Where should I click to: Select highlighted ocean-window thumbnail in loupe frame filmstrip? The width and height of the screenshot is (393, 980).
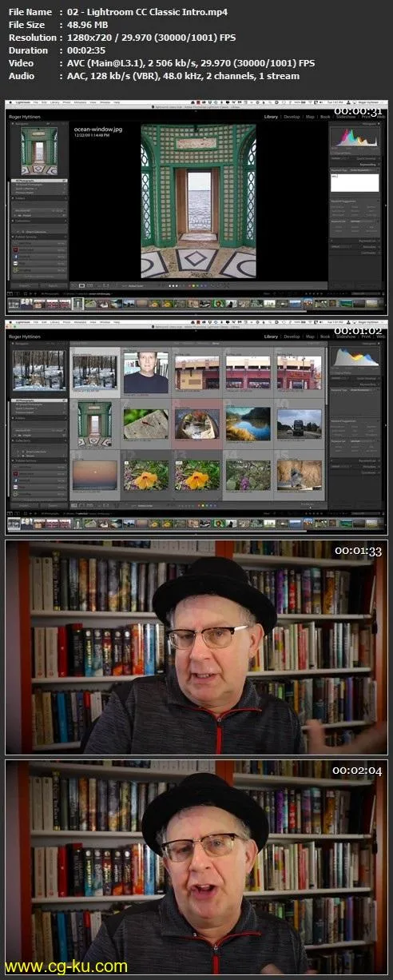tap(77, 304)
